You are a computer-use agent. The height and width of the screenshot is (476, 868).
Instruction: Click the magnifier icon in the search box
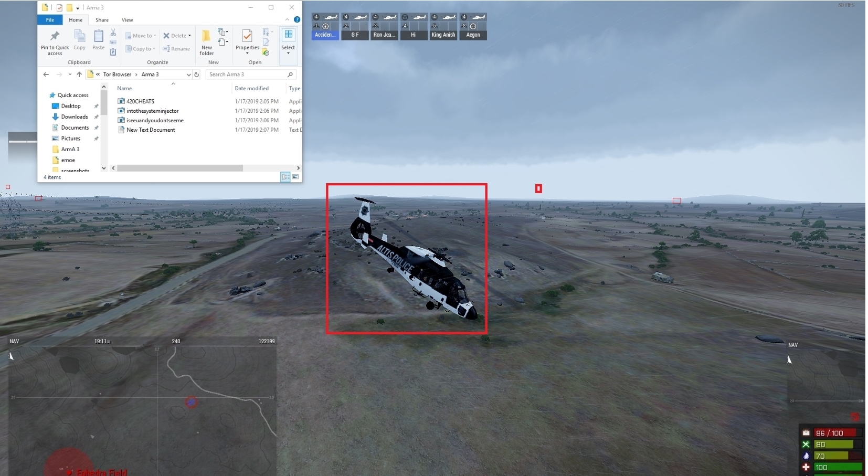click(x=290, y=75)
